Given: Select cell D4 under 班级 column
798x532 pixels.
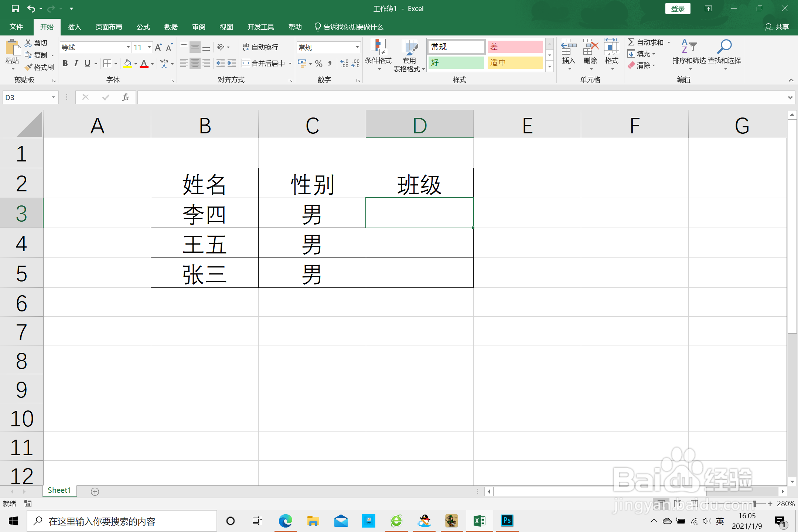Looking at the screenshot, I should [419, 243].
